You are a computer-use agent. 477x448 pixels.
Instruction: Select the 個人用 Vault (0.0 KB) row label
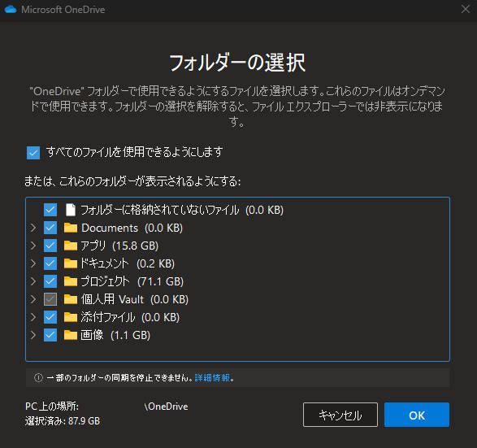tap(135, 300)
